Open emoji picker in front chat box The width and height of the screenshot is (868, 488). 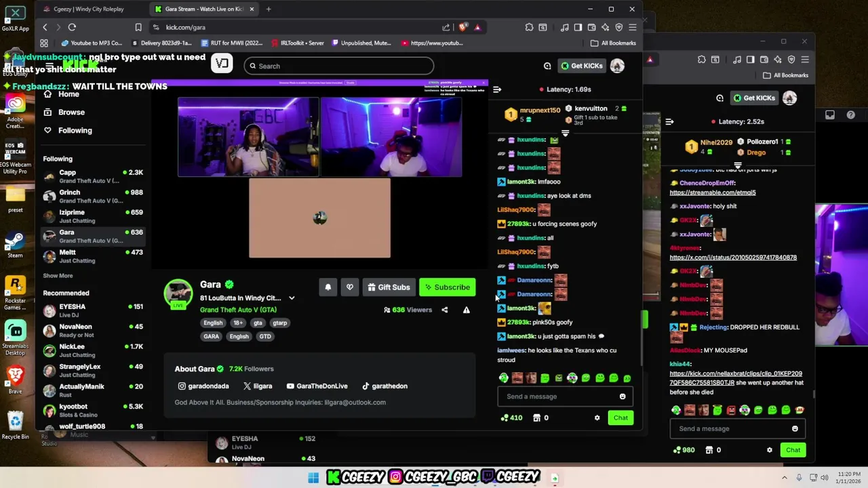pos(623,396)
